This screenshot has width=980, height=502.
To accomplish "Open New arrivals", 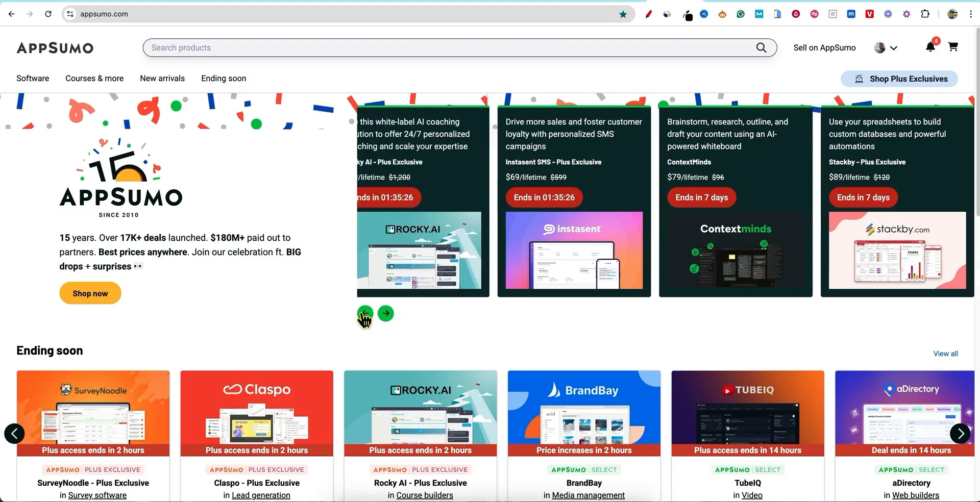I will click(x=162, y=78).
